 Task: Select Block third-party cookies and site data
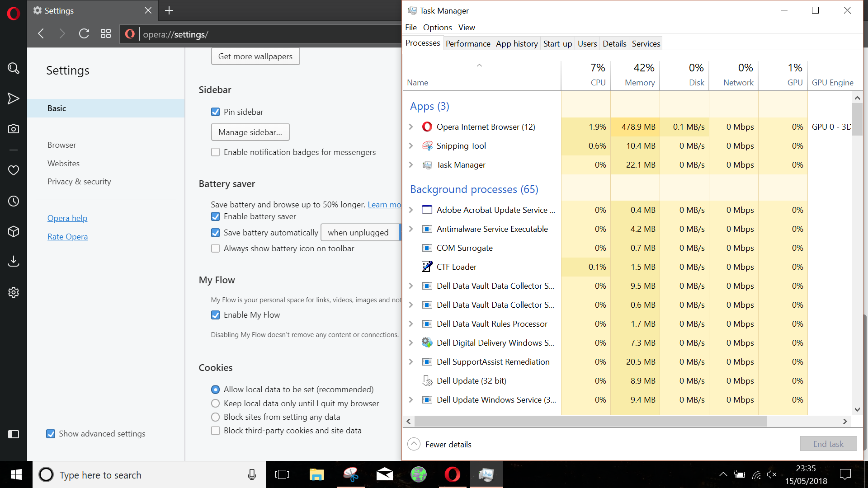216,431
